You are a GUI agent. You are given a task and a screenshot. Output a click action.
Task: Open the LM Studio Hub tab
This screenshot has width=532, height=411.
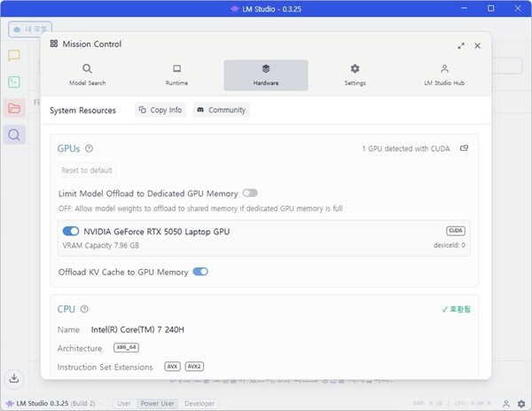point(444,75)
